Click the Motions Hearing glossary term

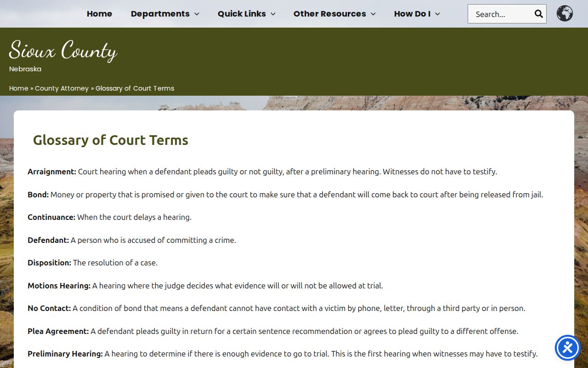point(59,286)
